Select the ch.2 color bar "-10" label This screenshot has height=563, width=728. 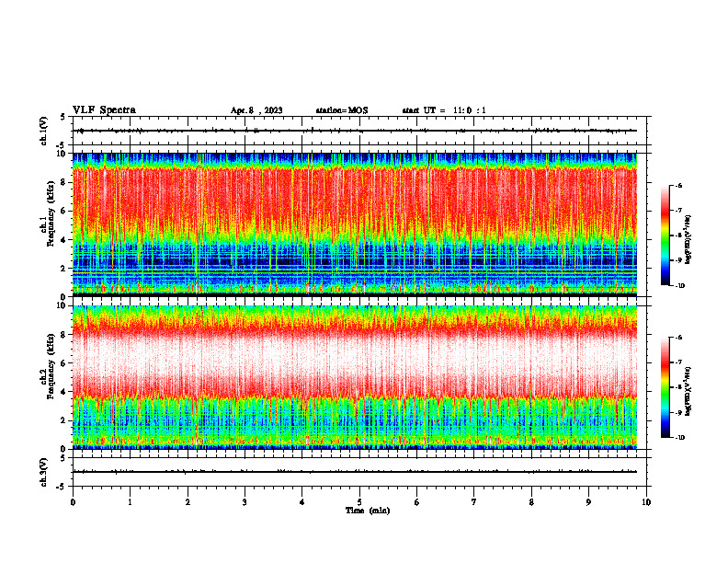(679, 438)
